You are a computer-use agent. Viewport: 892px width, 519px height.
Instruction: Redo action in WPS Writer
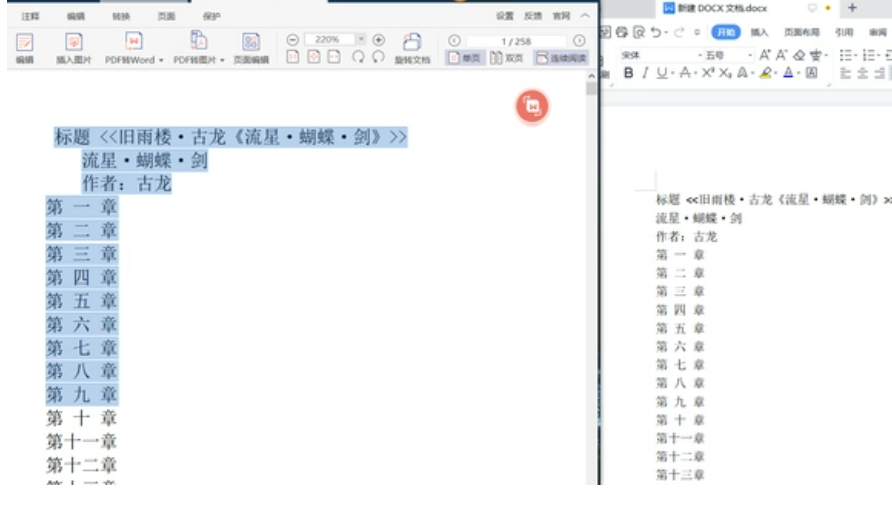pyautogui.click(x=679, y=32)
